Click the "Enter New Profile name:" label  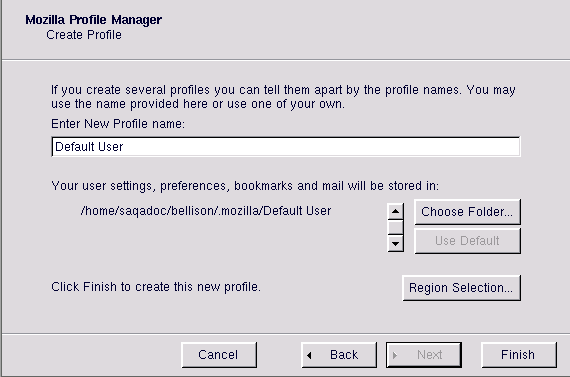[118, 124]
